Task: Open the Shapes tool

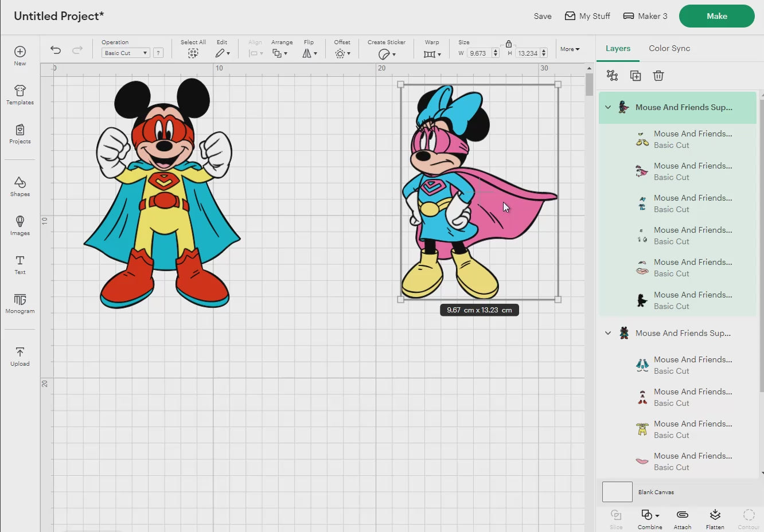Action: pos(20,186)
